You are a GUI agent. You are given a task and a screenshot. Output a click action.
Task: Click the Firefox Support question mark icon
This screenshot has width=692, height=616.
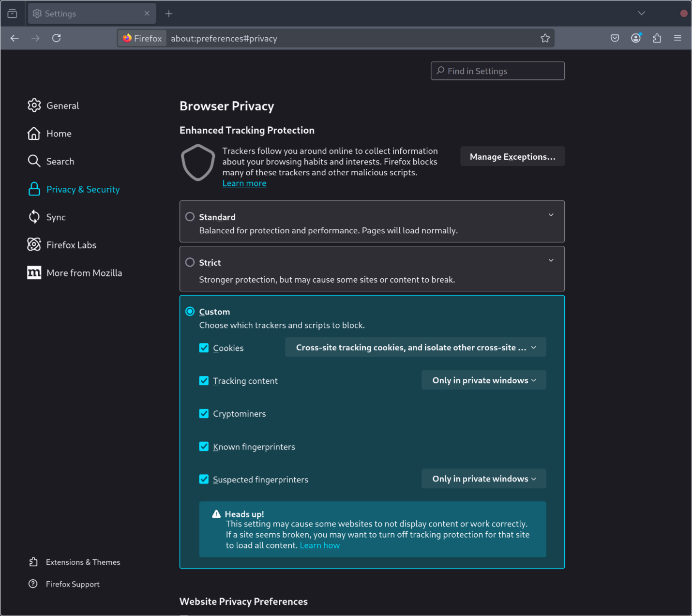point(33,584)
